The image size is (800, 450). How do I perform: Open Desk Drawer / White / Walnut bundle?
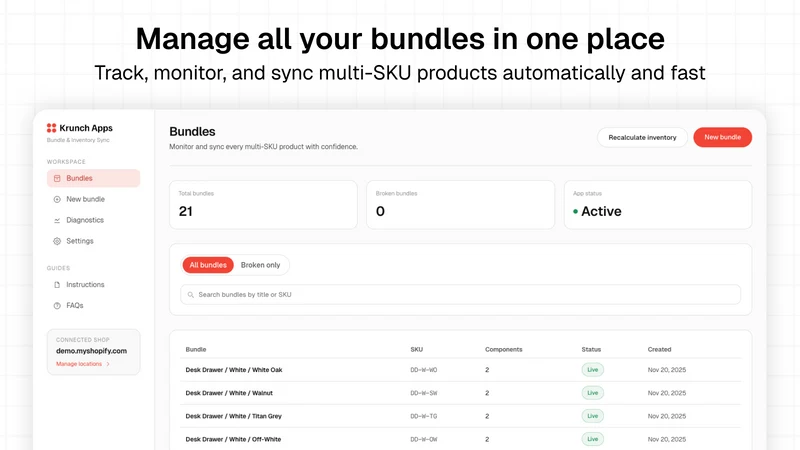(229, 393)
